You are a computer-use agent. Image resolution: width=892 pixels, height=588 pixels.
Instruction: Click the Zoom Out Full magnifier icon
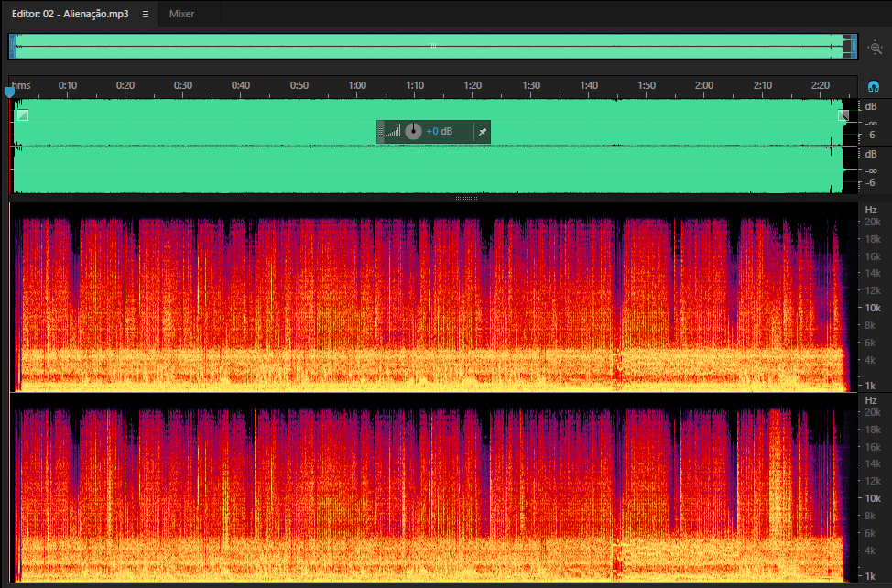(875, 48)
